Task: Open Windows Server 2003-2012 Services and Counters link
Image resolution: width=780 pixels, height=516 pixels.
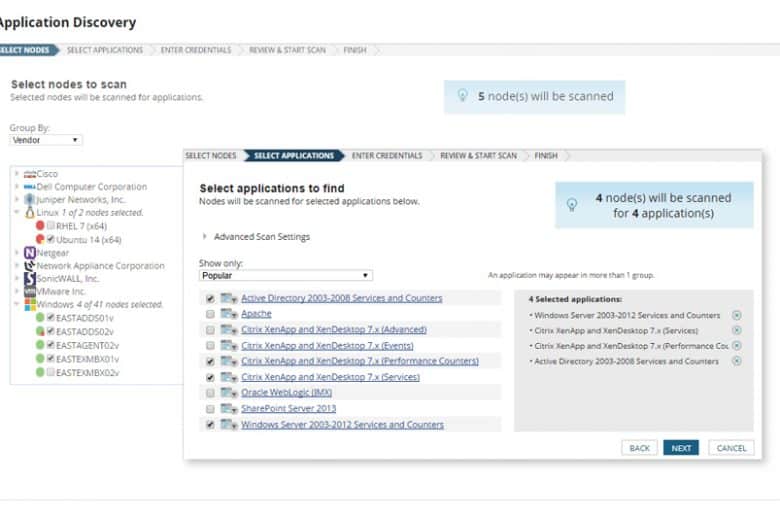Action: tap(342, 424)
